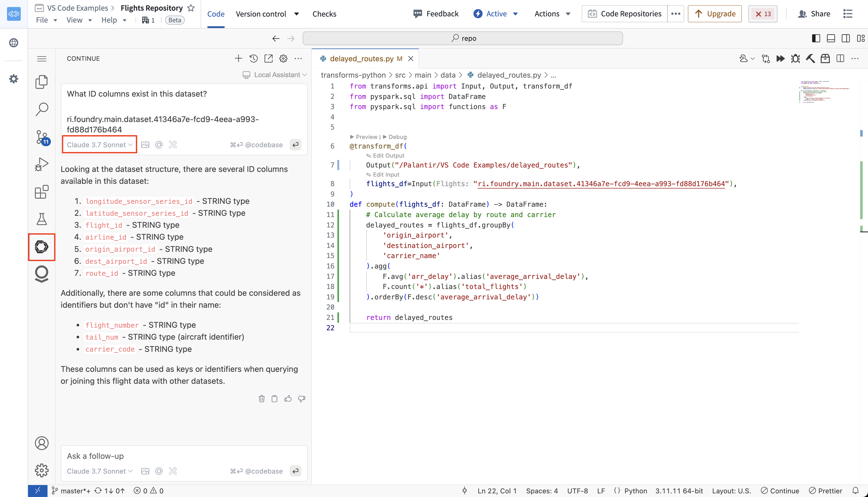Toggle primary side bar layout icon
Image resolution: width=868 pixels, height=497 pixels.
pyautogui.click(x=816, y=38)
